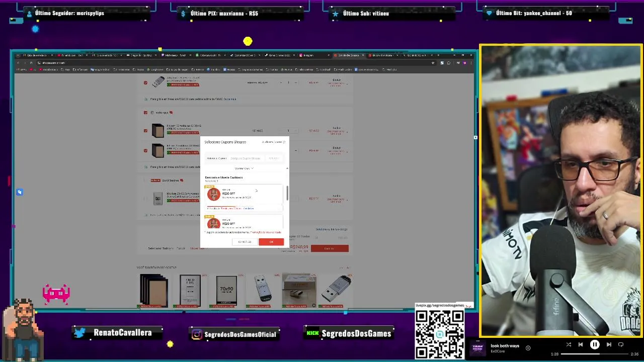Viewport: 644px width, 362px height.
Task: Pause the song in the music player
Action: click(x=595, y=344)
